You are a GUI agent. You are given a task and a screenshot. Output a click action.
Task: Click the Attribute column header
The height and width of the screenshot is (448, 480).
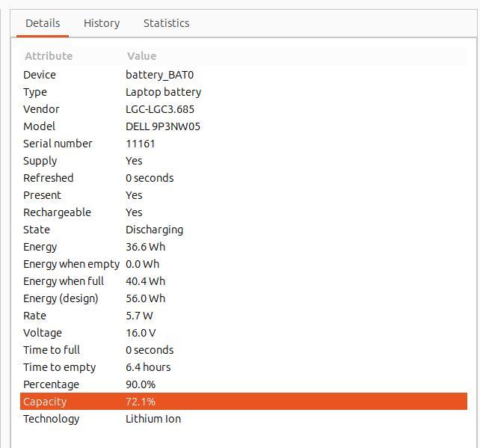(72, 56)
